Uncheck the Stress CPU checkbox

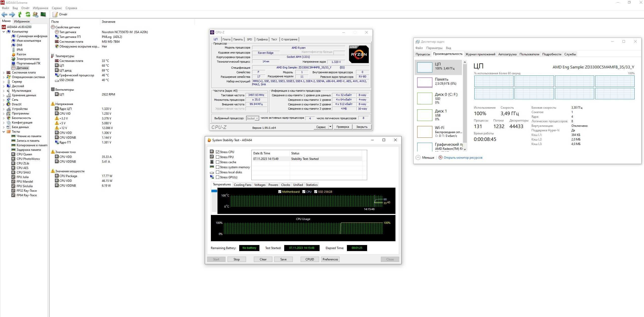pyautogui.click(x=217, y=152)
